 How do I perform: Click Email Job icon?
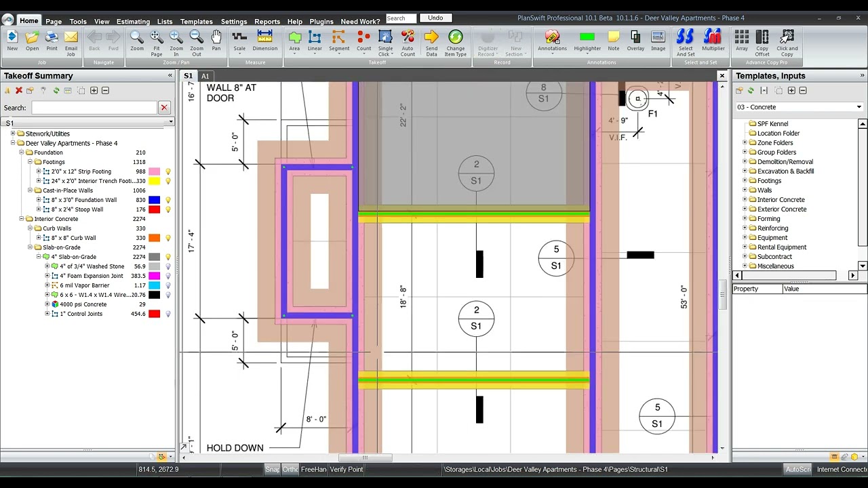click(x=71, y=43)
